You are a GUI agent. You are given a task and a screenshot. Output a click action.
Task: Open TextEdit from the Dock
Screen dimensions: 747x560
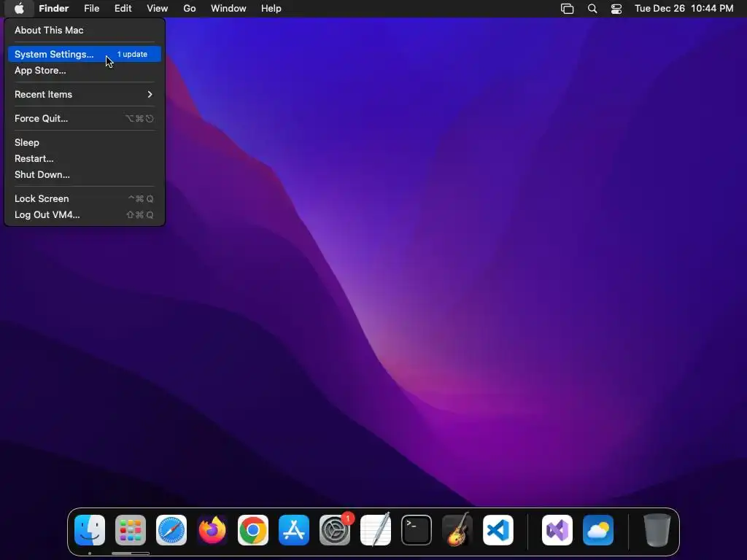[x=376, y=530]
